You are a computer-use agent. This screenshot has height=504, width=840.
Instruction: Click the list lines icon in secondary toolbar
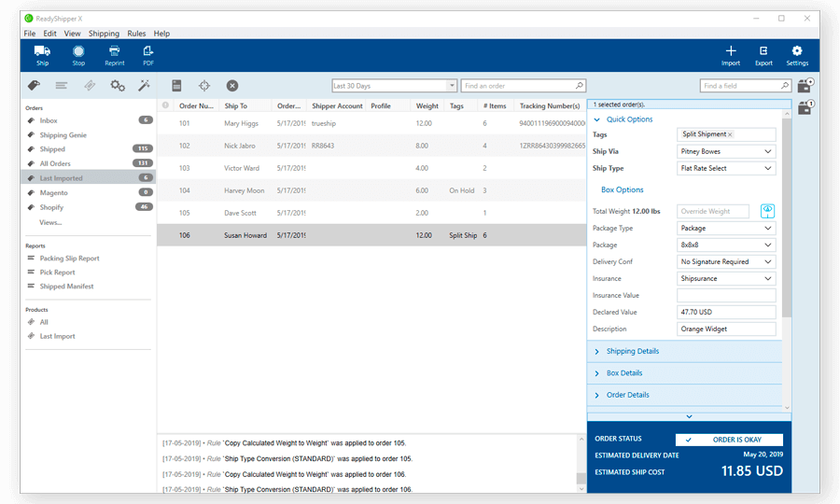[62, 85]
